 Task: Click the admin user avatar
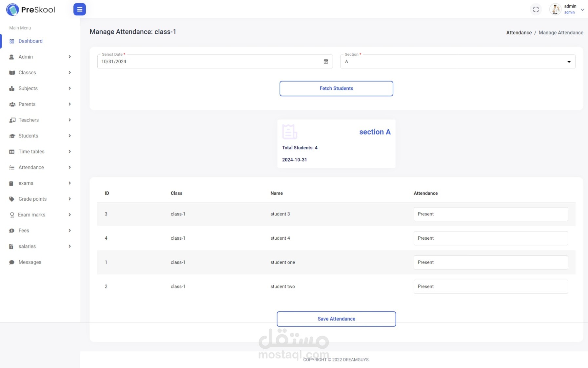point(555,9)
